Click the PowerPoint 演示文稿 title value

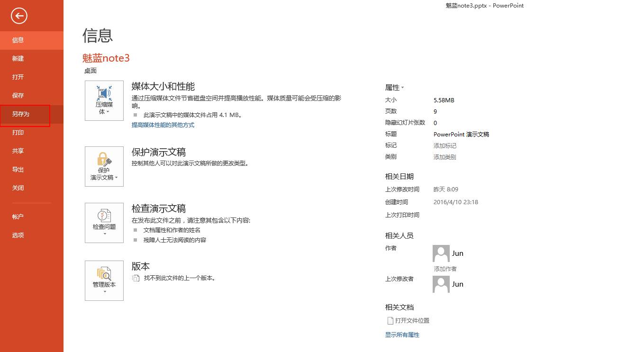[x=461, y=135]
